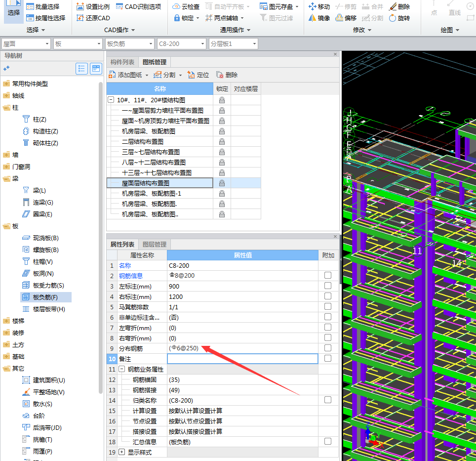The height and width of the screenshot is (461, 476).
Task: Switch to the 图层管理 tab
Action: (x=155, y=245)
